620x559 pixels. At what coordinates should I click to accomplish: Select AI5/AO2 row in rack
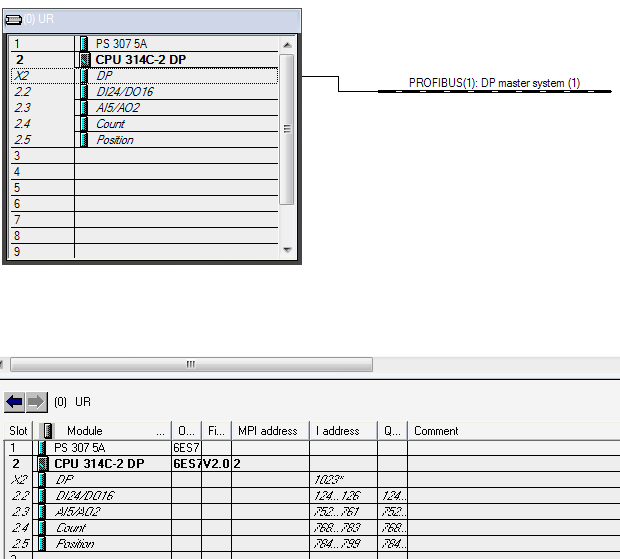click(x=144, y=108)
